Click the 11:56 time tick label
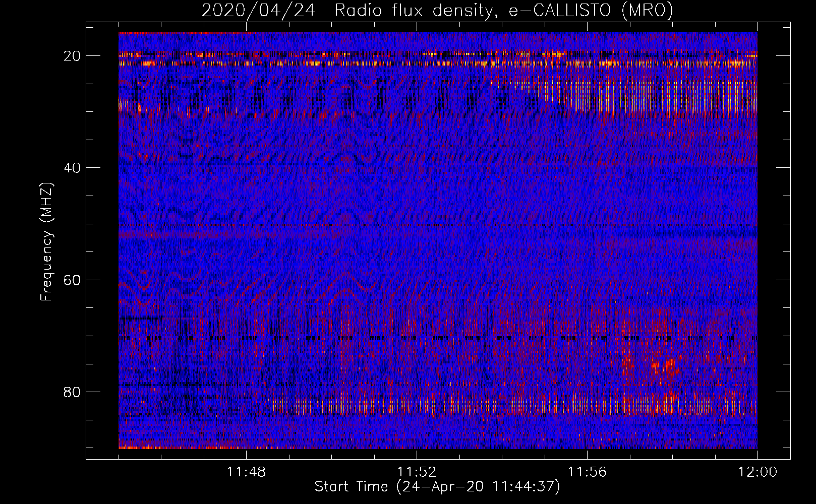Screen dimensions: 816x504 point(587,472)
